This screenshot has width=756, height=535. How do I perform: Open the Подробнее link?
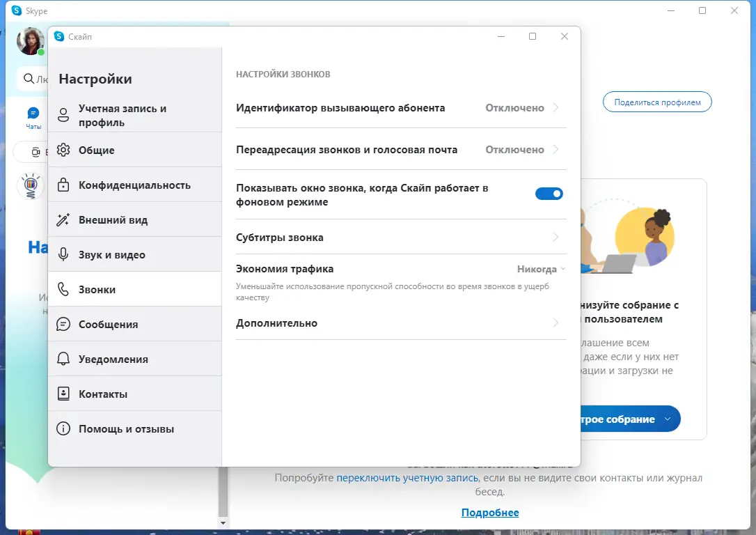pyautogui.click(x=490, y=512)
